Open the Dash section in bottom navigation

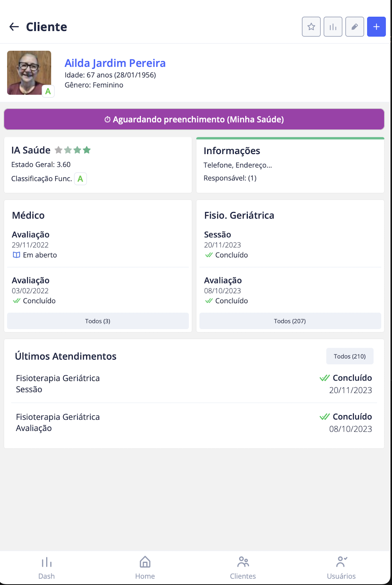(x=46, y=567)
